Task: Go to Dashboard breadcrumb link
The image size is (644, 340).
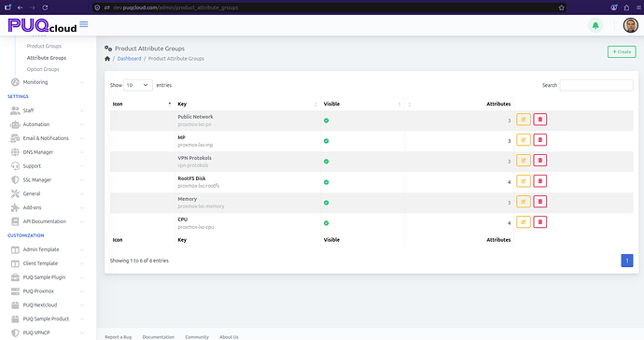Action: tap(129, 59)
